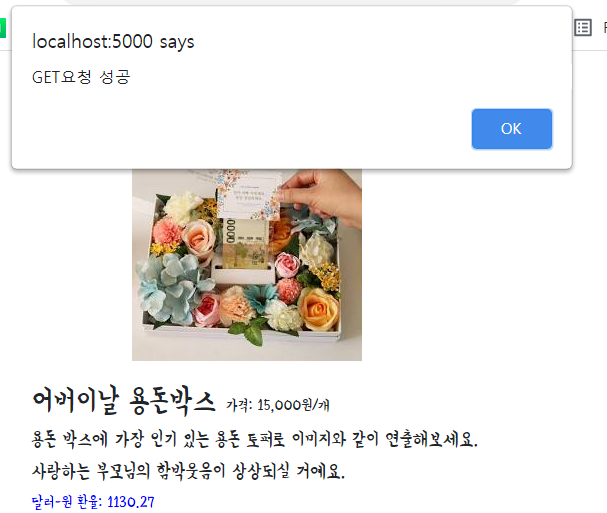This screenshot has width=607, height=513.
Task: Click the description line starting 사랑하는 부모님의
Action: click(188, 471)
